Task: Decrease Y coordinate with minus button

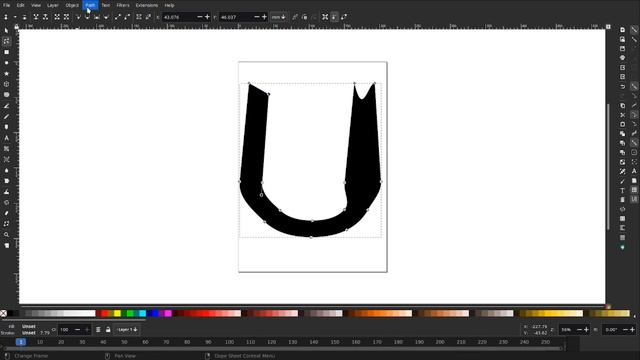Action: pyautogui.click(x=257, y=17)
